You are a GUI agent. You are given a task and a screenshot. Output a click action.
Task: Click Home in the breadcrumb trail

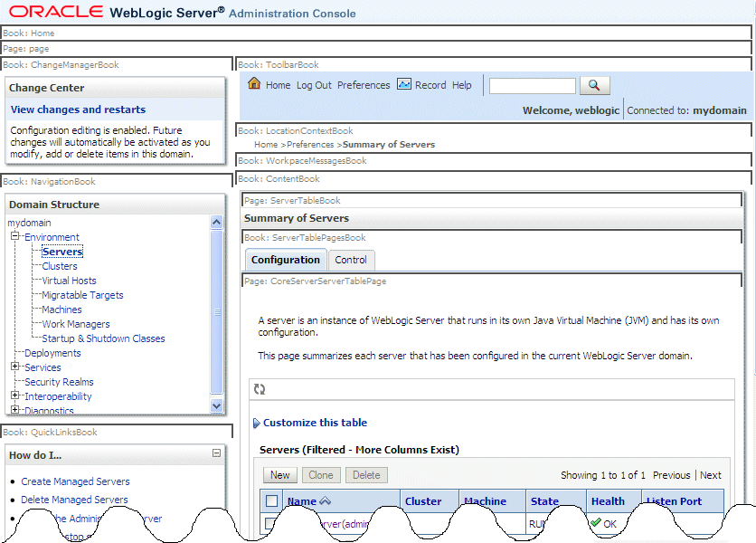pyautogui.click(x=266, y=144)
